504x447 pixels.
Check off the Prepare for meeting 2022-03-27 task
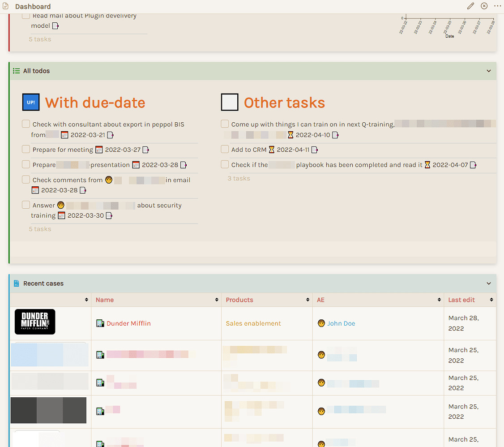pyautogui.click(x=26, y=149)
